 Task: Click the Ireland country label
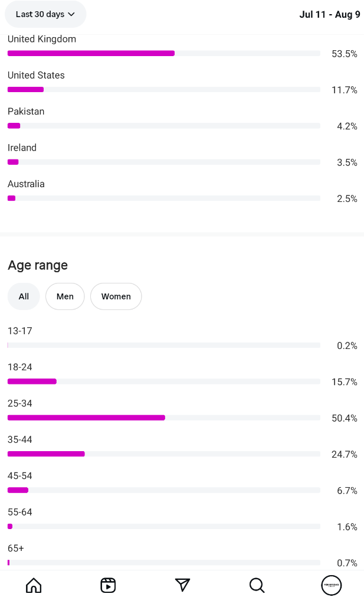(x=22, y=148)
